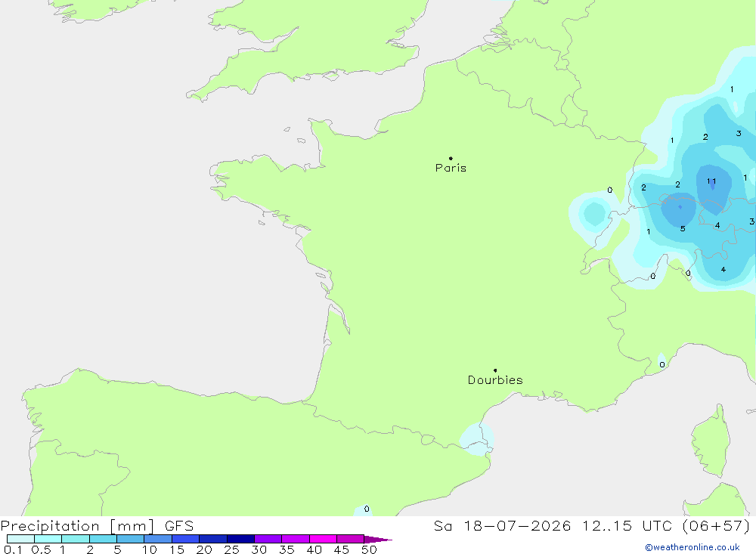Image resolution: width=756 pixels, height=554 pixels.
Task: Click the Paris city label
Action: click(x=451, y=168)
